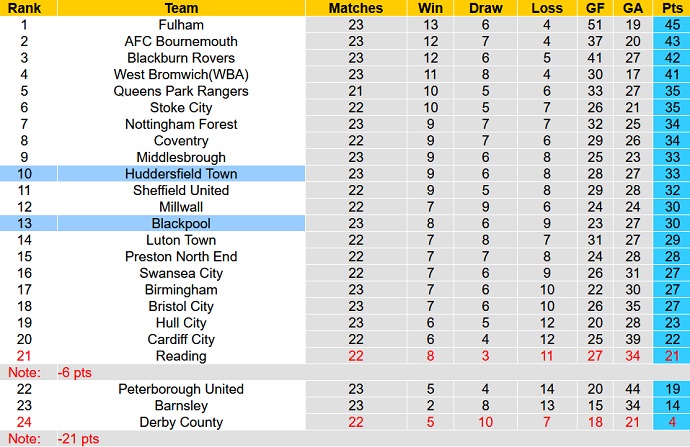This screenshot has height=447, width=690.
Task: Open the Blackburn Rovers team entry
Action: [x=181, y=58]
